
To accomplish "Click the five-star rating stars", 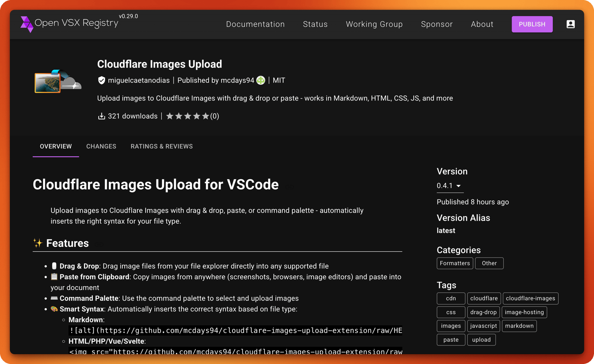I will tap(188, 116).
